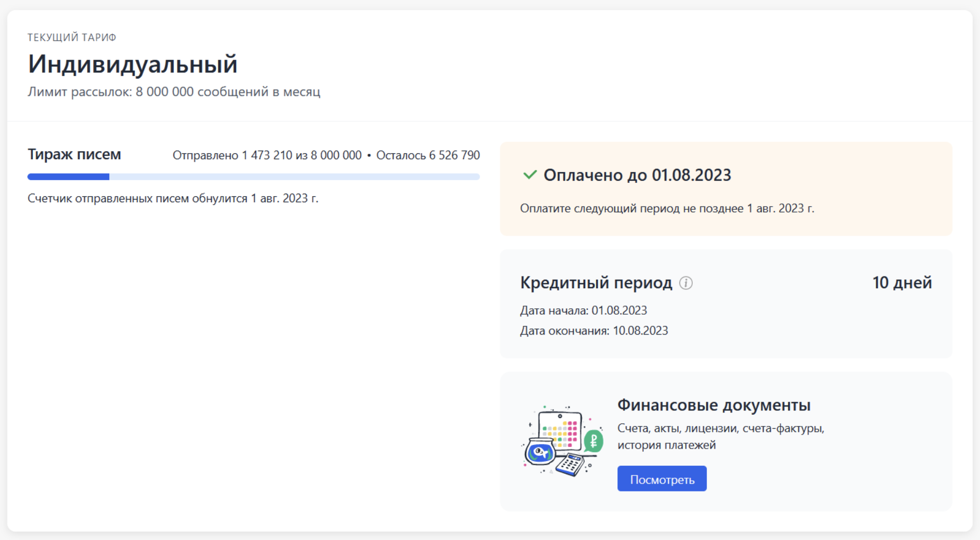Click the 10 дней value
Image resolution: width=980 pixels, height=540 pixels.
pyautogui.click(x=901, y=283)
